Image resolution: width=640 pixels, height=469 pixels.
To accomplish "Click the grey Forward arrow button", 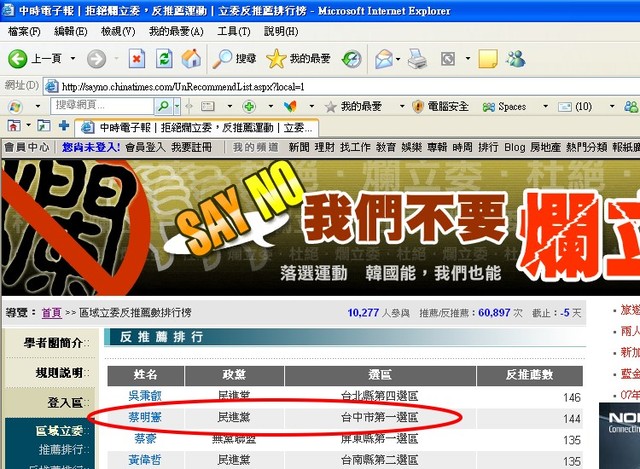I will tap(96, 59).
